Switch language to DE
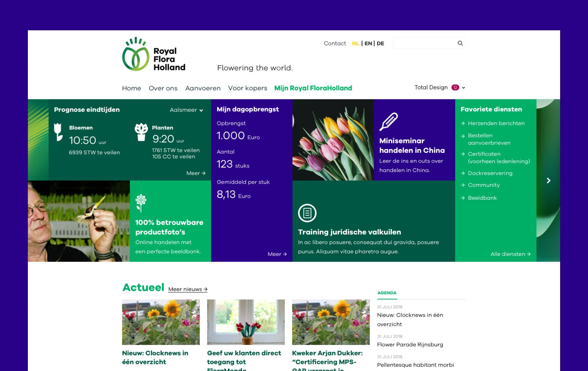 (x=380, y=43)
